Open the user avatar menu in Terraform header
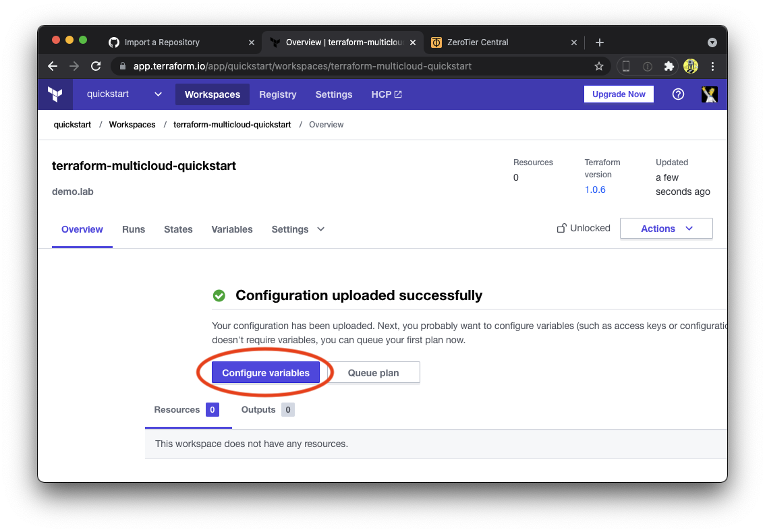The image size is (765, 532). [709, 94]
